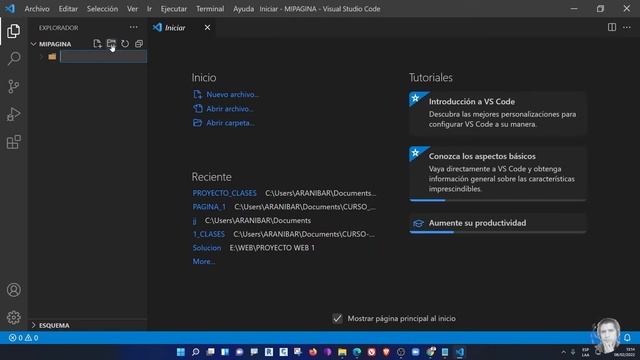Open Windows taskbar search
Image resolution: width=640 pixels, height=360 pixels.
point(196,352)
